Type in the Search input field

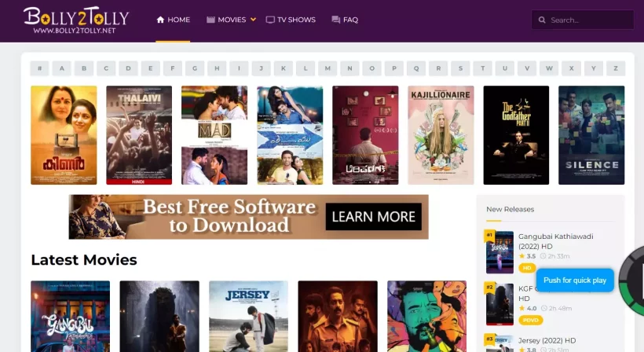(x=589, y=20)
